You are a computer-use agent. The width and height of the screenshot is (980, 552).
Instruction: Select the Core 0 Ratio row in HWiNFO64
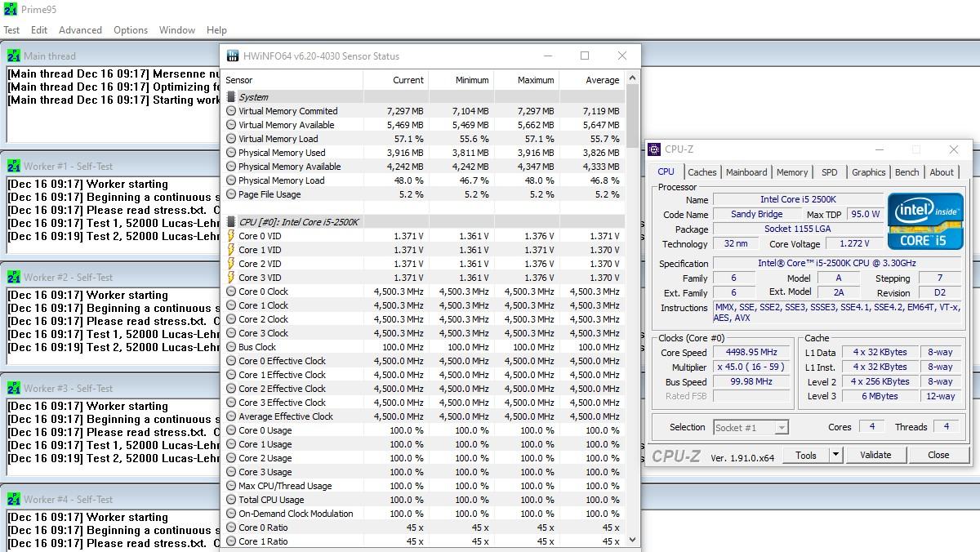423,528
